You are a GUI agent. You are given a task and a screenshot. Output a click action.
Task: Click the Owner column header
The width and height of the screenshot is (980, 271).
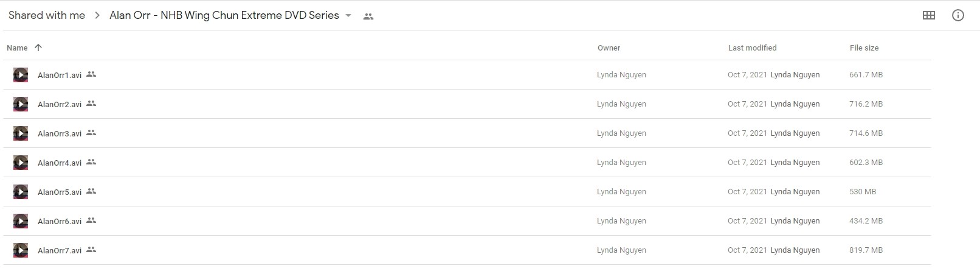pyautogui.click(x=609, y=48)
